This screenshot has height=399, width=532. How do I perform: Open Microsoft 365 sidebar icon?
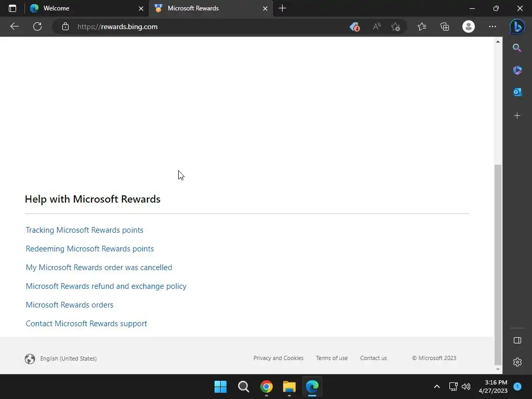point(517,70)
